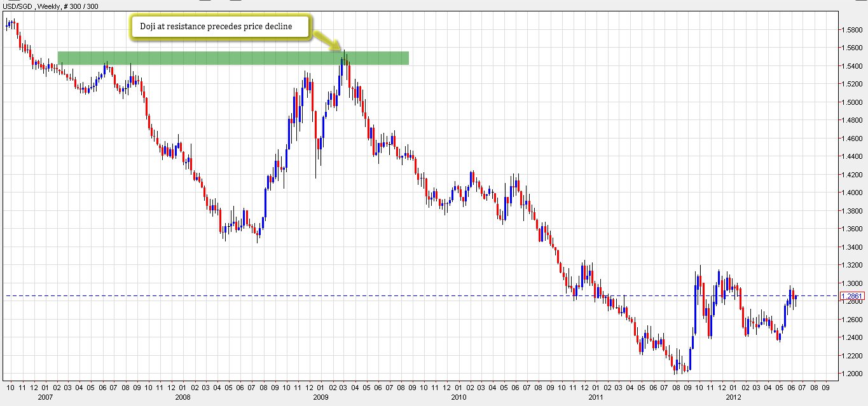868x406 pixels.
Task: Click the last candle at the chart's right end
Action: click(x=796, y=297)
